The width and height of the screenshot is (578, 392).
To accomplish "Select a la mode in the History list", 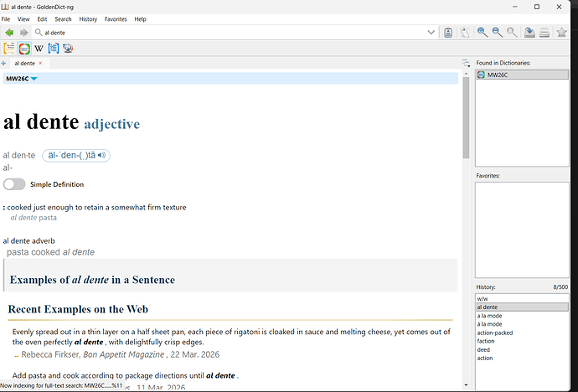I will (x=522, y=316).
